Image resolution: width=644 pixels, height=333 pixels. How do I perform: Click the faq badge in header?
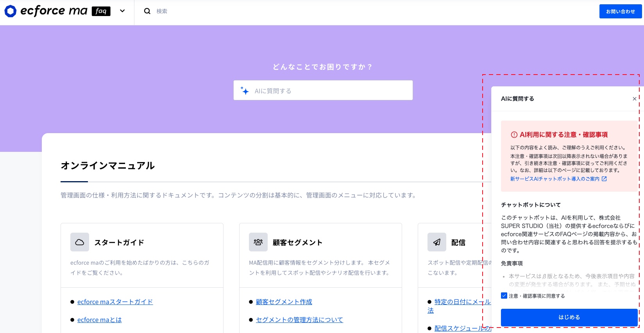[x=101, y=11]
